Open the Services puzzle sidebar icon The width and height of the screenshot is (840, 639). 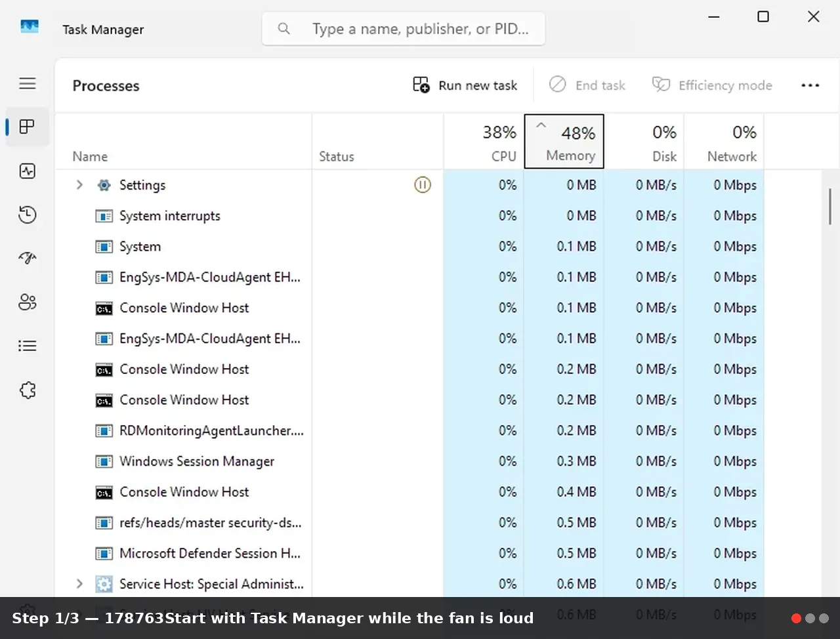coord(28,390)
